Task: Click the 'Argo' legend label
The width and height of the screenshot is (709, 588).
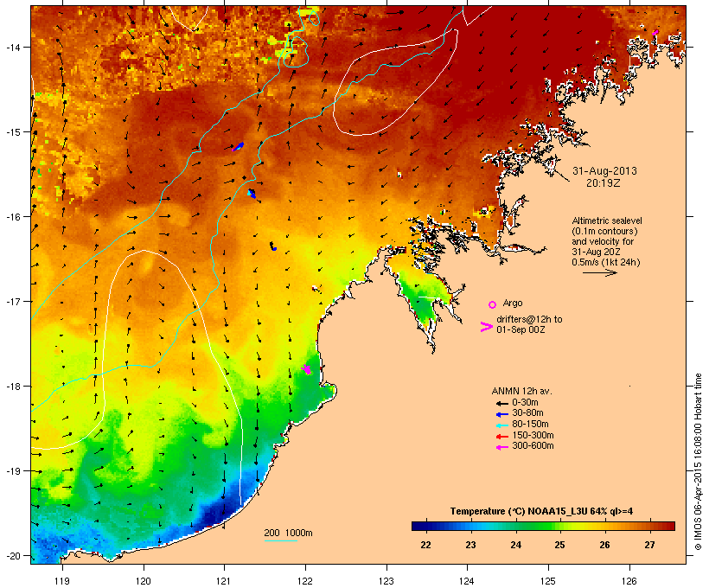Action: (x=513, y=303)
